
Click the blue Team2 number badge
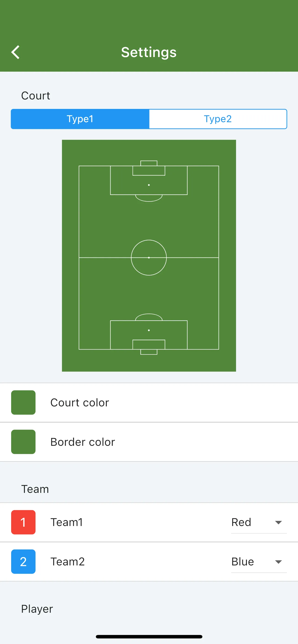point(23,561)
